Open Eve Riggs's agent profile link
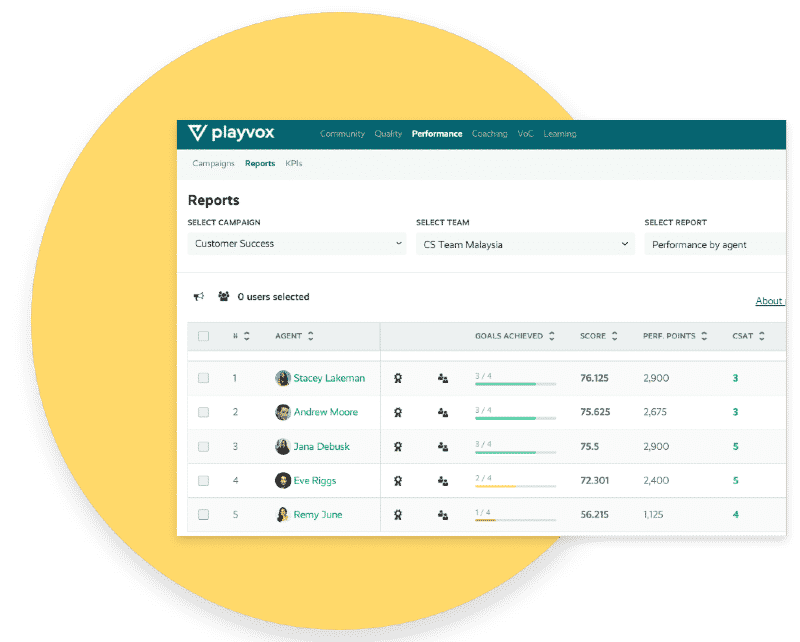The image size is (800, 642). point(315,480)
